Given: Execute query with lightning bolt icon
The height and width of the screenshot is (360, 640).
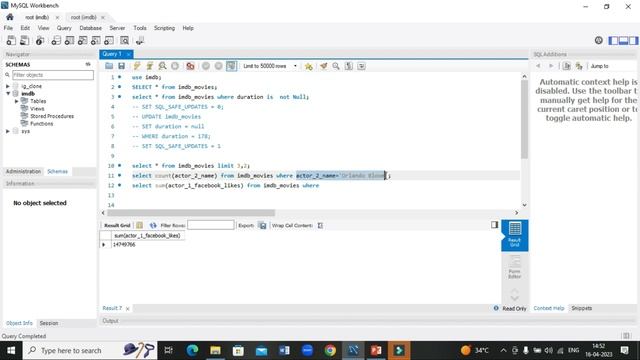Looking at the screenshot, I should pos(137,66).
